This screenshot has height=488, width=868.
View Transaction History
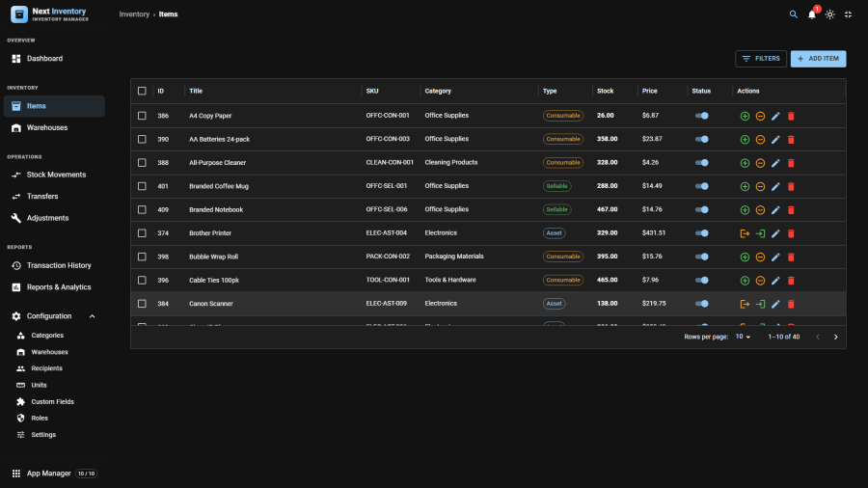(x=54, y=265)
